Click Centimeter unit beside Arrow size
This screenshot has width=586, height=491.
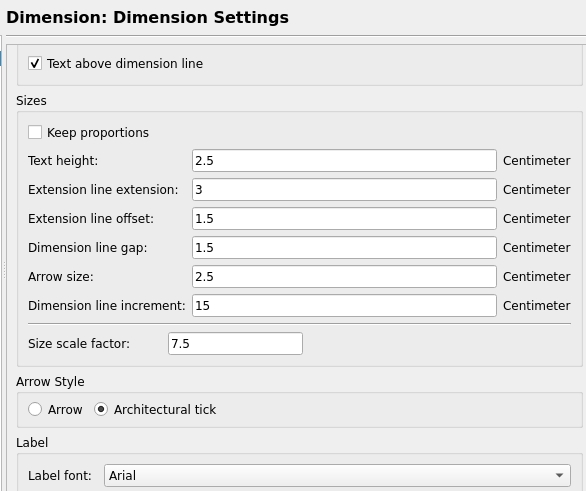point(537,277)
